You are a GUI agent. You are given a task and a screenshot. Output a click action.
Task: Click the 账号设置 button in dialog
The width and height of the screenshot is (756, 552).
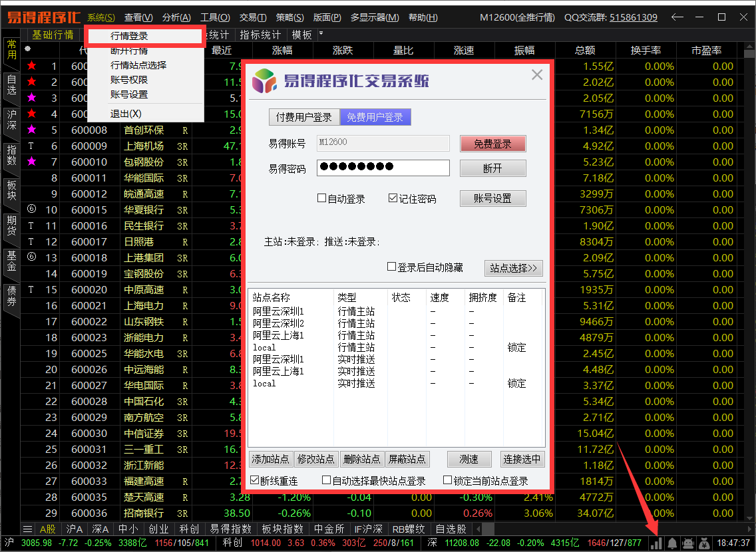492,198
